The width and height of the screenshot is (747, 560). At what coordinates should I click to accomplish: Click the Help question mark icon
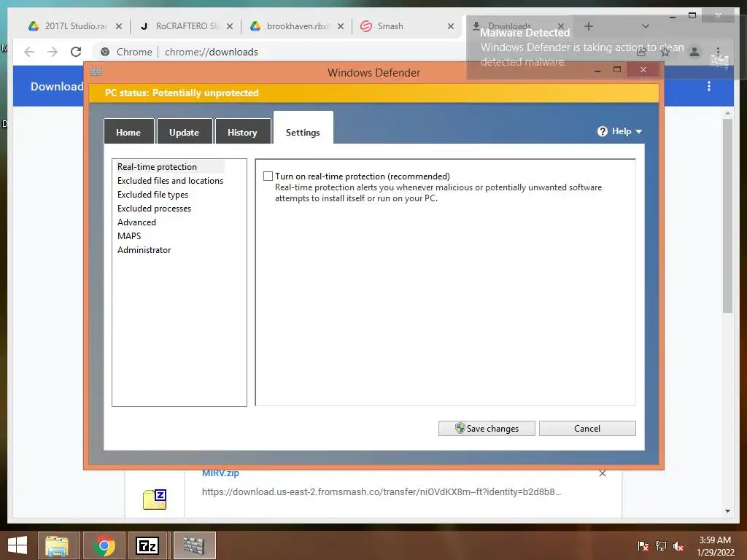[x=603, y=131]
